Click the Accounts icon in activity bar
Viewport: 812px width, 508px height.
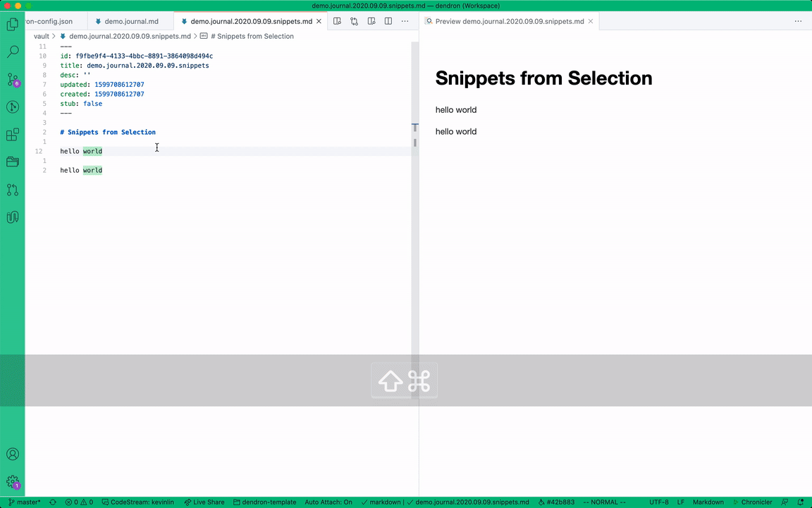point(12,455)
